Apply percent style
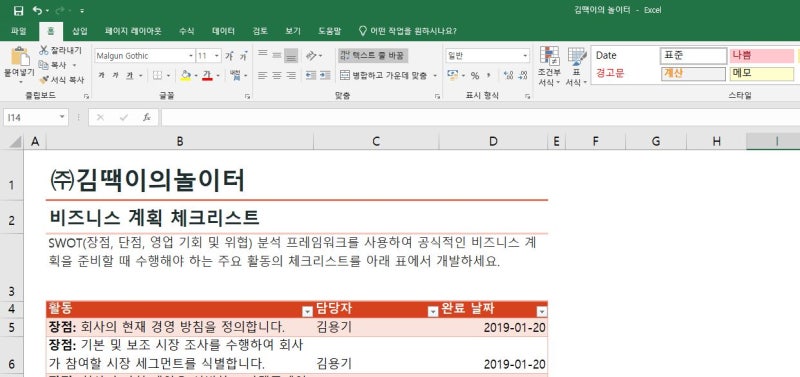This screenshot has height=377, width=800. 475,76
